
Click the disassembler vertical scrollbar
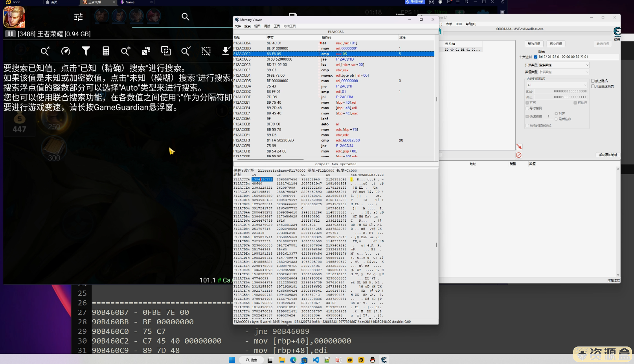coord(437,99)
